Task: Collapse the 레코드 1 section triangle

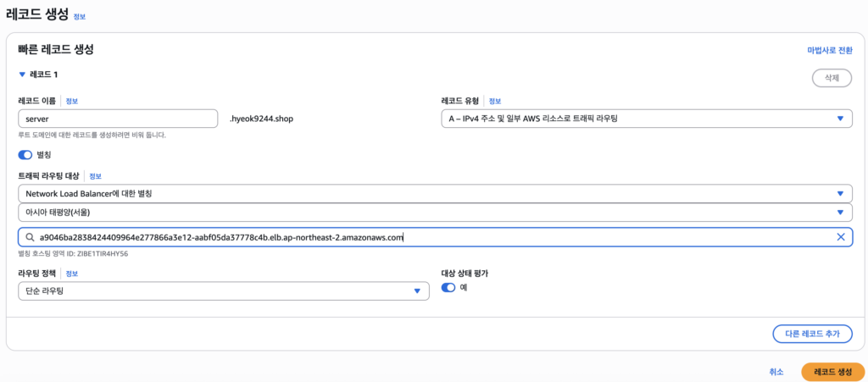Action: [22, 75]
